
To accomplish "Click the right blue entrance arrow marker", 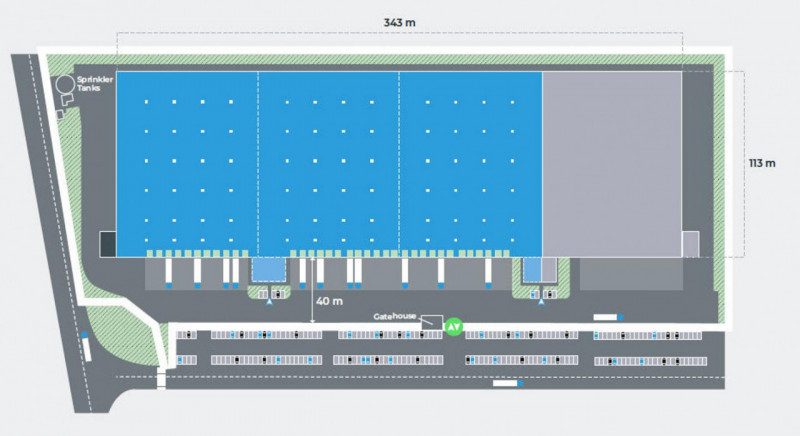I will 541,303.
